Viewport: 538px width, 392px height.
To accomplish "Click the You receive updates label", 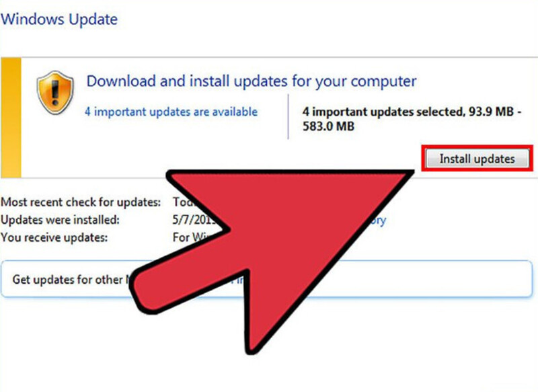I will pyautogui.click(x=54, y=237).
